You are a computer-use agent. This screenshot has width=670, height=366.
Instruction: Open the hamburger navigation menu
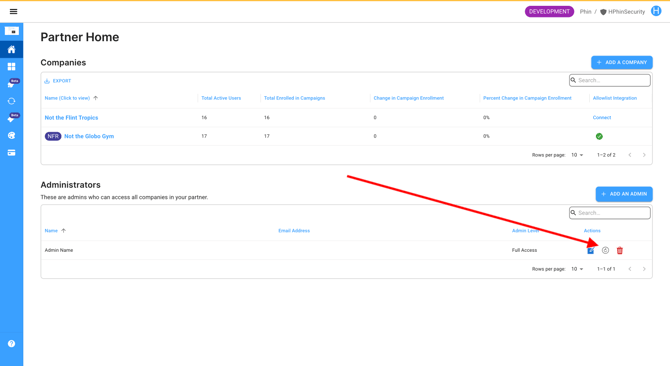13,12
